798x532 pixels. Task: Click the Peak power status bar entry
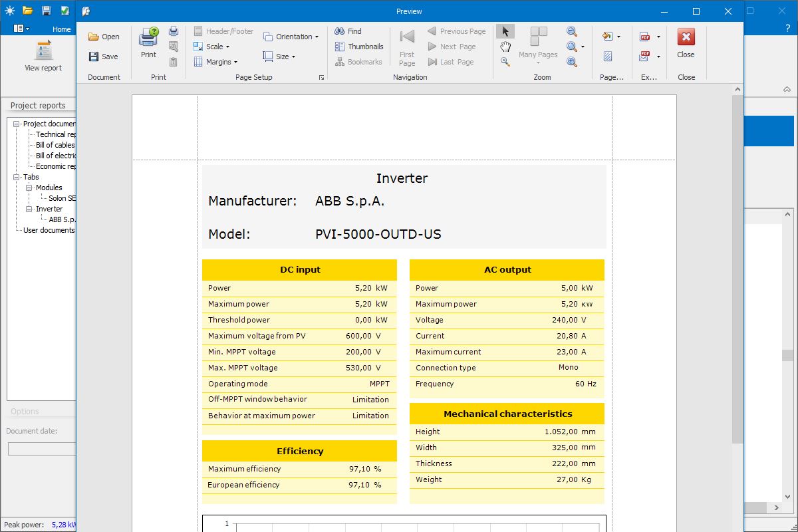tap(39, 525)
